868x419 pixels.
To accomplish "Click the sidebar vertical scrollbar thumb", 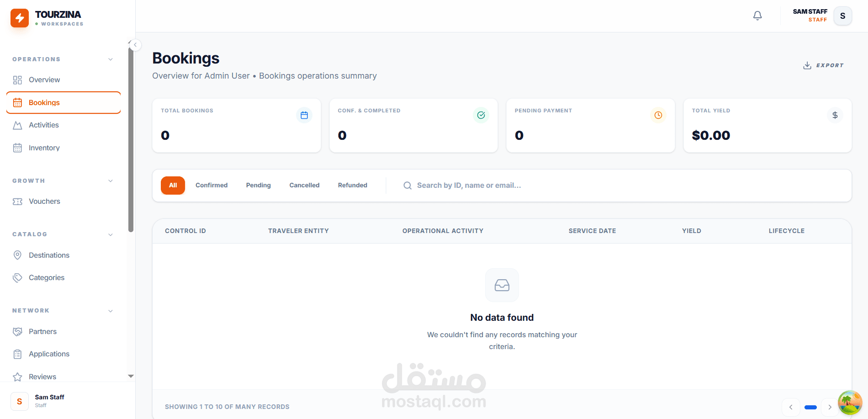I will (131, 139).
